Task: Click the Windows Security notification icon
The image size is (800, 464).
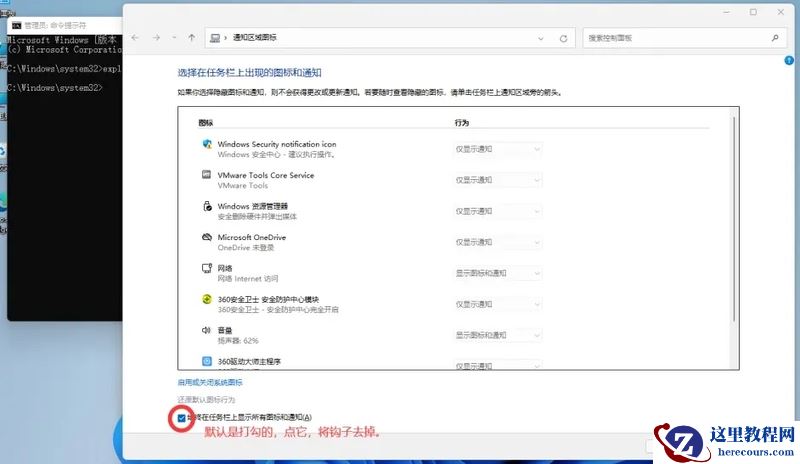Action: pos(207,144)
